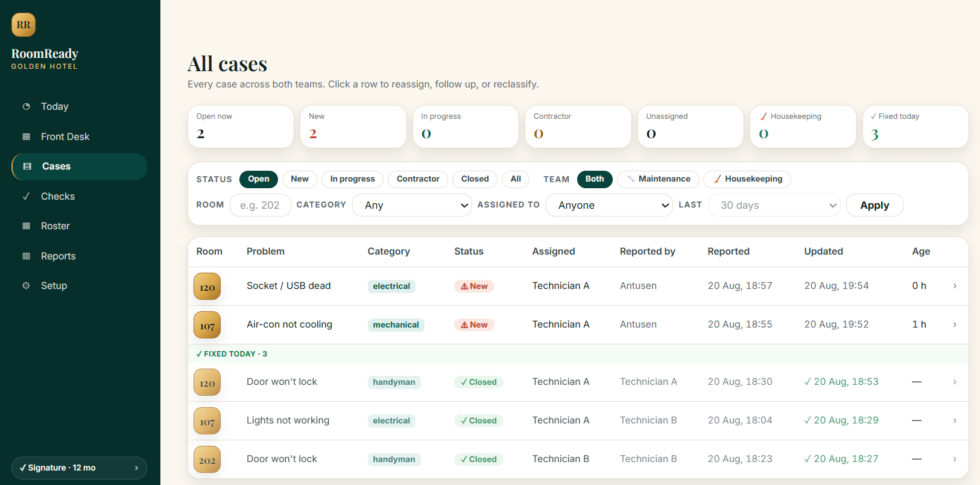Filter status to Contractor
This screenshot has width=980, height=485.
click(x=418, y=179)
